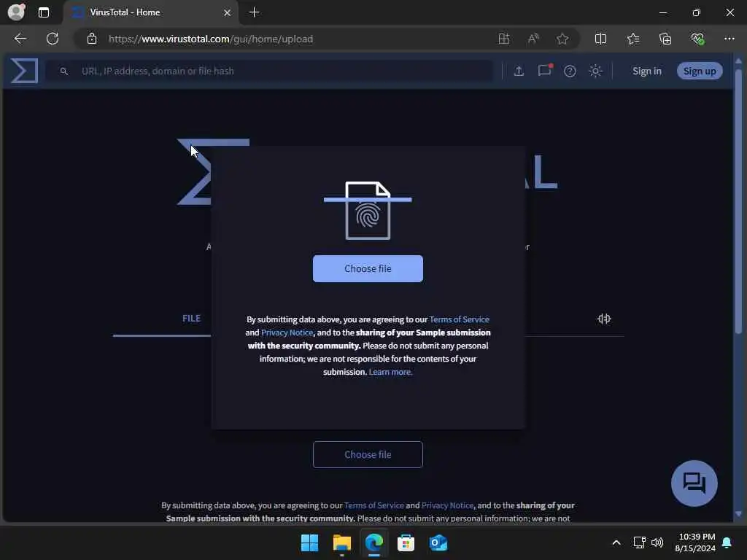Image resolution: width=747 pixels, height=560 pixels.
Task: Click the Sign up button
Action: (x=700, y=71)
